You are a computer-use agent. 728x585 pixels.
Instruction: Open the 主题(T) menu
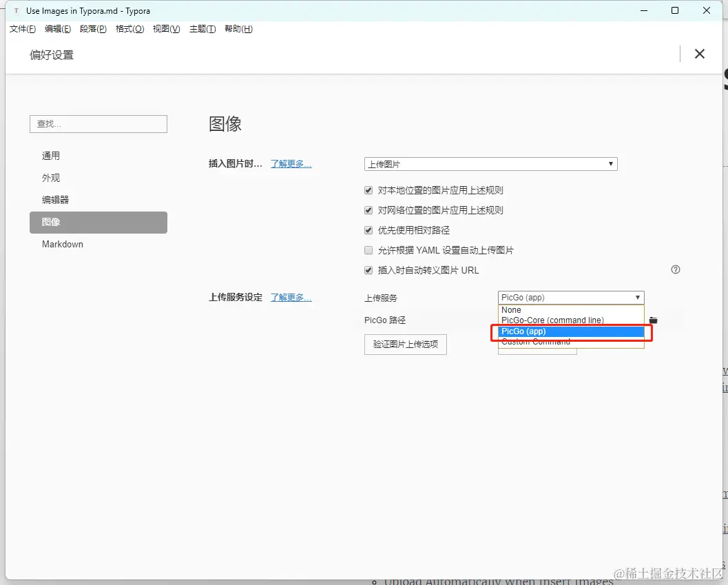click(x=202, y=29)
